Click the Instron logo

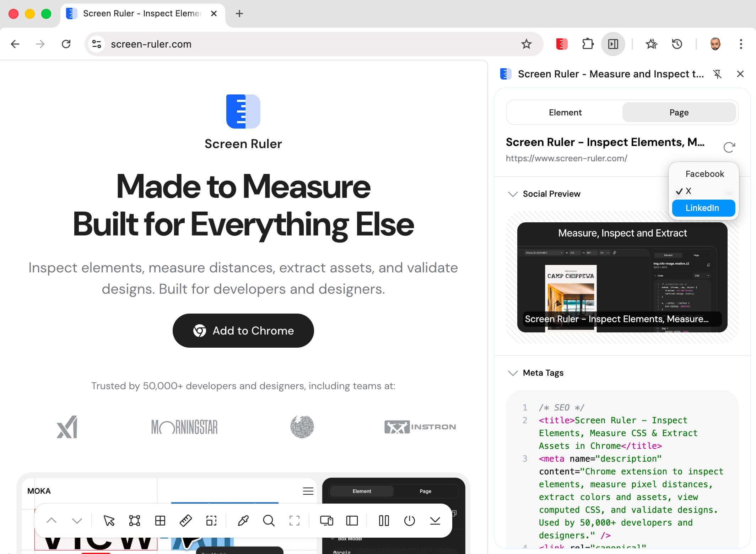pyautogui.click(x=420, y=427)
